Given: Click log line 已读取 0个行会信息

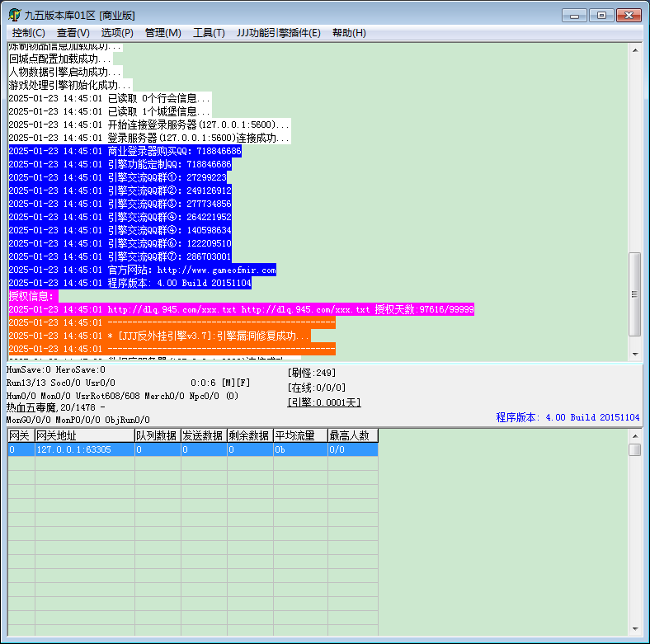Looking at the screenshot, I should click(110, 98).
